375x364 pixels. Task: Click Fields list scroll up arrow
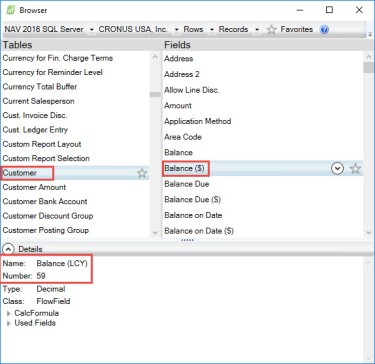[x=368, y=57]
